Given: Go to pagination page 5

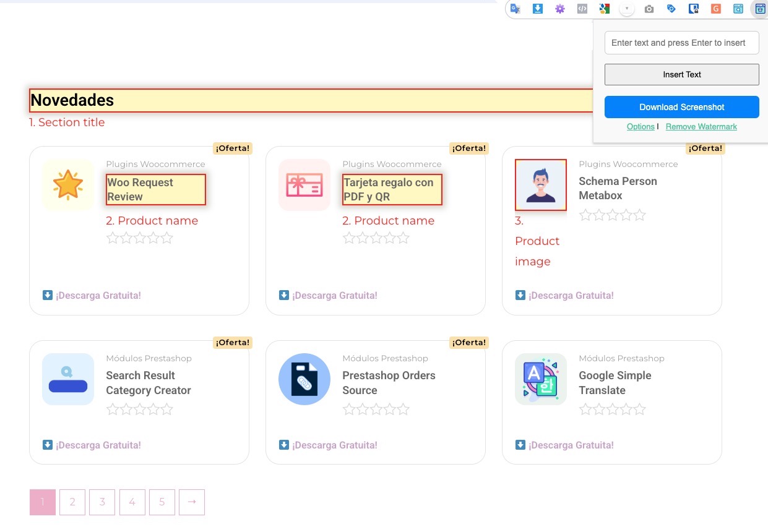Looking at the screenshot, I should pos(162,502).
